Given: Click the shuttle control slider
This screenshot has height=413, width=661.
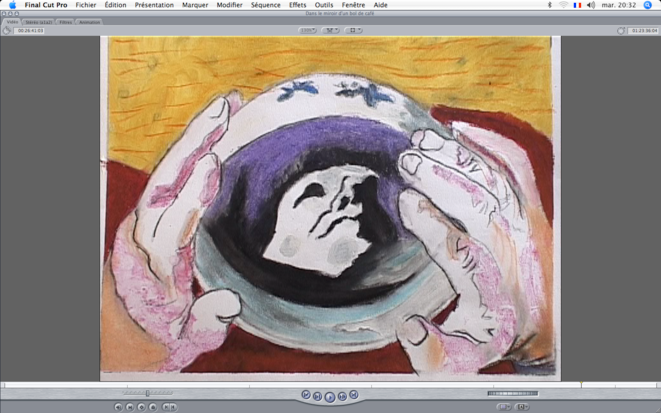Looking at the screenshot, I should tap(147, 393).
